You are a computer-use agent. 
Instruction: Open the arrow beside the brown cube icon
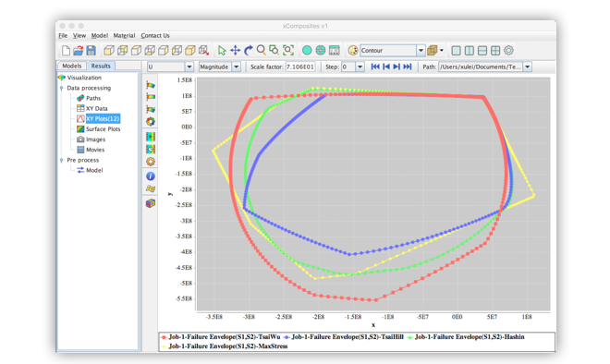(442, 51)
